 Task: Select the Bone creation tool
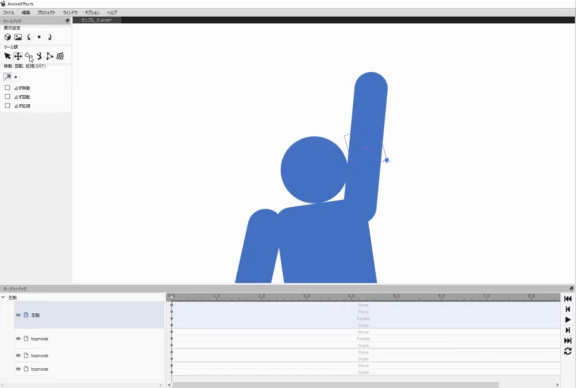pos(29,56)
